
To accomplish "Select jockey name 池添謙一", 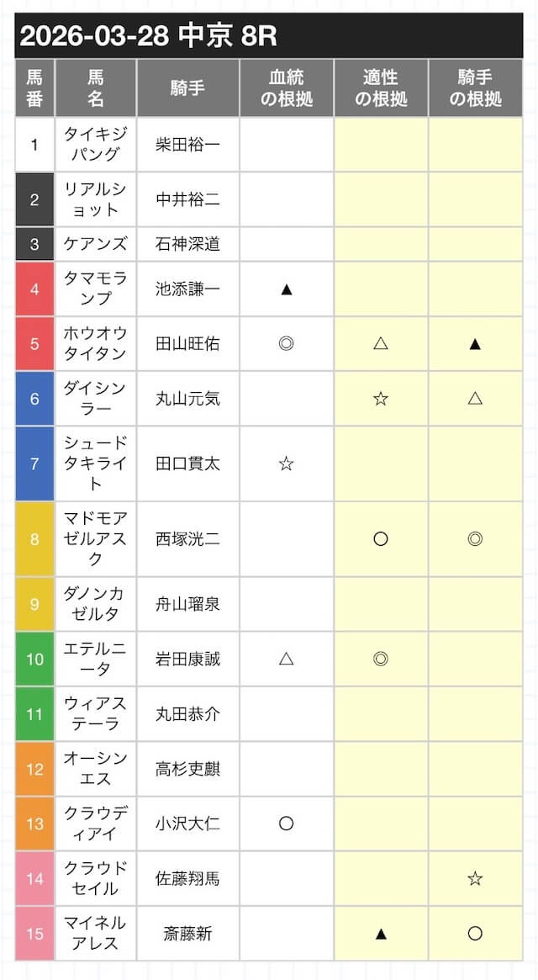I will [188, 289].
